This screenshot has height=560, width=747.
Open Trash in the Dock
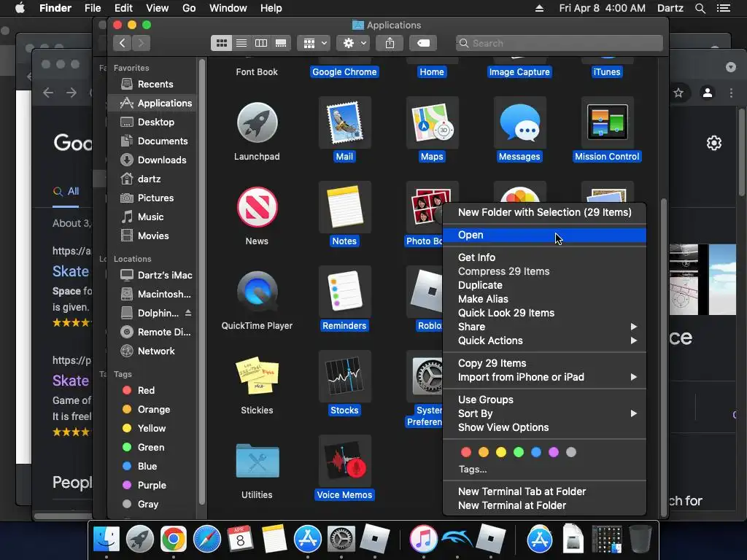[640, 539]
